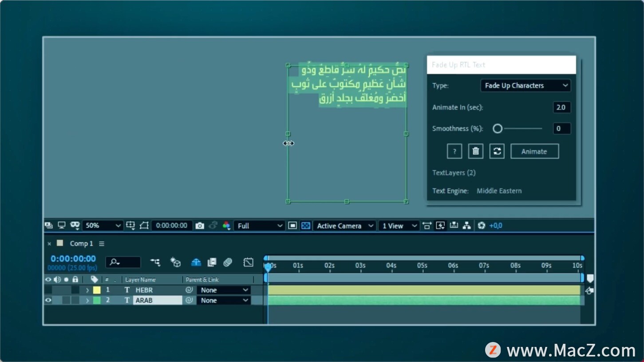The height and width of the screenshot is (362, 644).
Task: Open the 1 View layout dropdown
Action: pyautogui.click(x=399, y=225)
